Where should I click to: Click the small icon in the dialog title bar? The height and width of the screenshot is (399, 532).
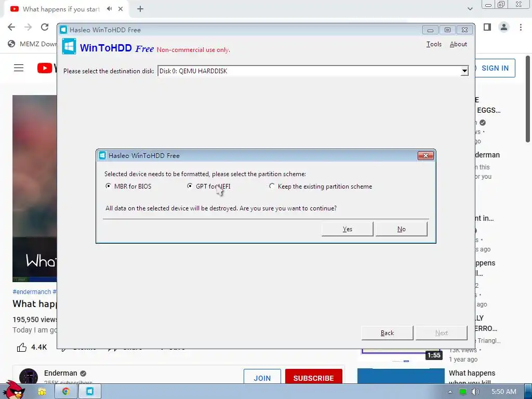pos(102,155)
